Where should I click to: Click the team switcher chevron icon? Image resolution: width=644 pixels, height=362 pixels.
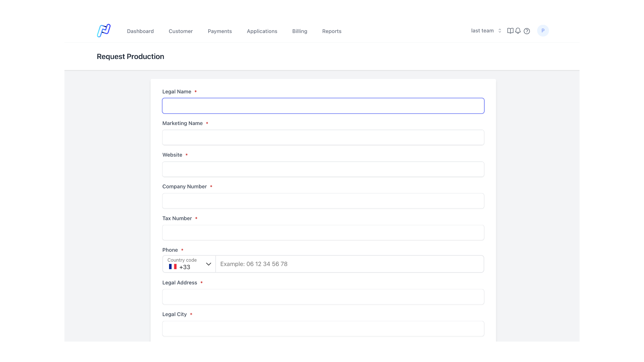(499, 31)
